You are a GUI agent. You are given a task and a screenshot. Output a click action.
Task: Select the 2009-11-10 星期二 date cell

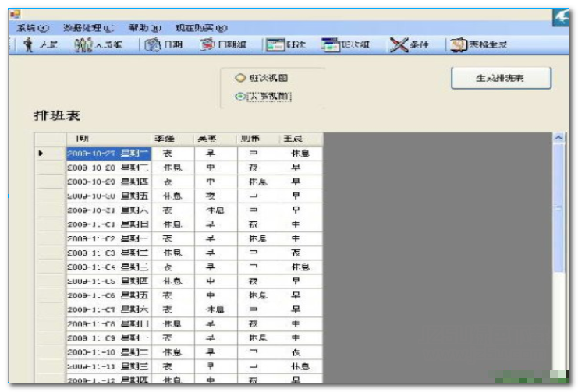pyautogui.click(x=108, y=352)
